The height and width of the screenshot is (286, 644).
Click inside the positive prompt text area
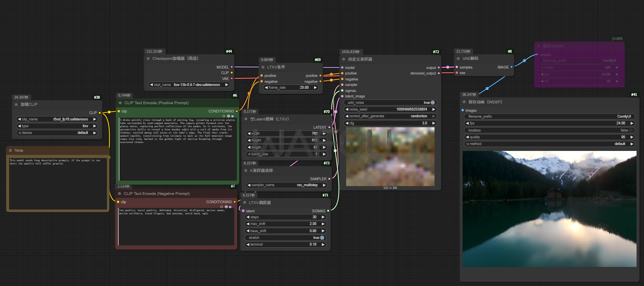coord(177,149)
